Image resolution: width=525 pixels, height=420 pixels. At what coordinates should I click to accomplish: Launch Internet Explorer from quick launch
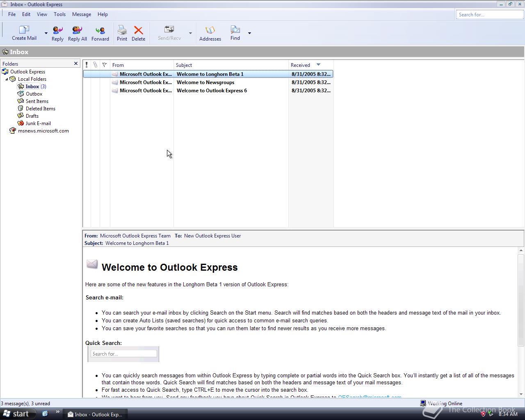tap(45, 414)
